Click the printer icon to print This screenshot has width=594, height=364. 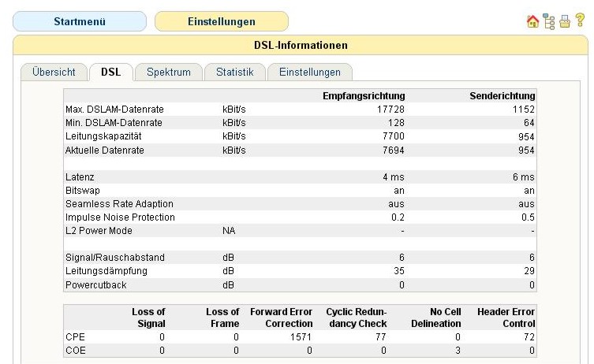(563, 22)
